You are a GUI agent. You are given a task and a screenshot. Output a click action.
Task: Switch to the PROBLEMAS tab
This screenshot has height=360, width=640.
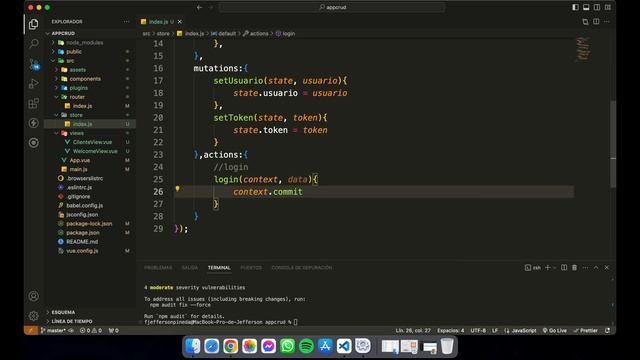[158, 268]
